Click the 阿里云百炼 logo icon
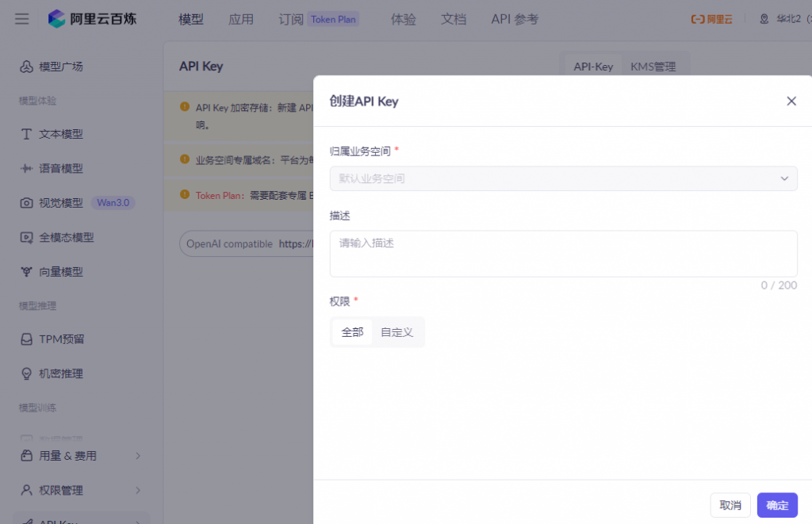The height and width of the screenshot is (524, 812). pos(56,19)
